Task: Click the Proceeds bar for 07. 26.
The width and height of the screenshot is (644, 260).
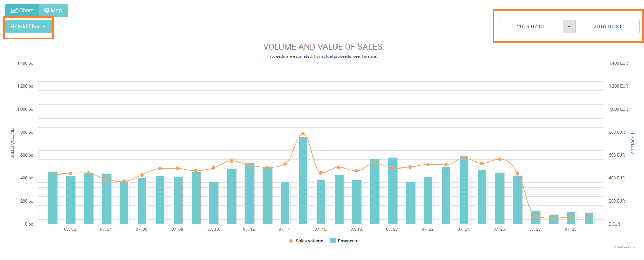Action: [x=500, y=198]
